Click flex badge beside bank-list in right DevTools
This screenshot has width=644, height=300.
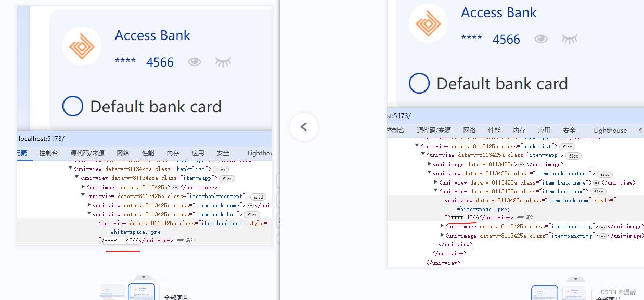tap(567, 147)
